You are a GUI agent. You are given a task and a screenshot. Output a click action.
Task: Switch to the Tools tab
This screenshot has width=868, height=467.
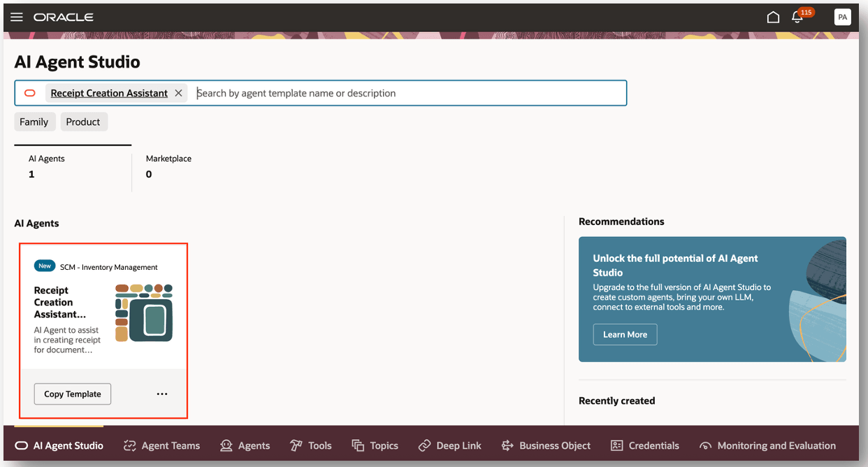(311, 445)
